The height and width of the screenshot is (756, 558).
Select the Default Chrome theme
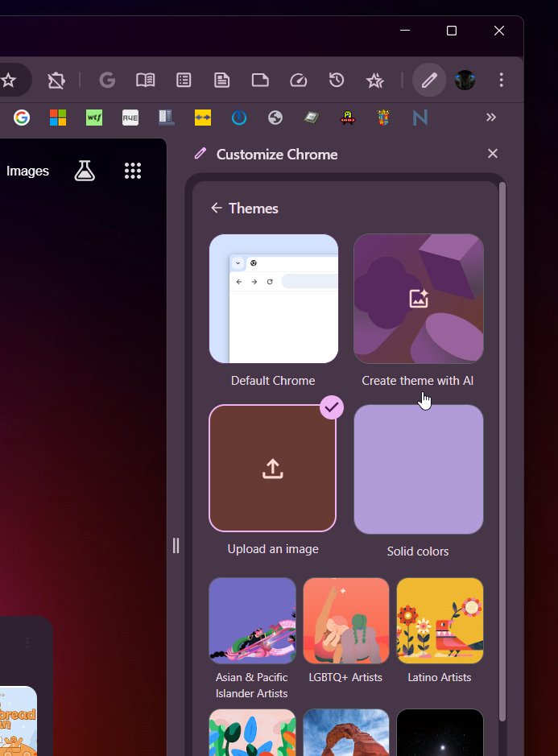[273, 299]
